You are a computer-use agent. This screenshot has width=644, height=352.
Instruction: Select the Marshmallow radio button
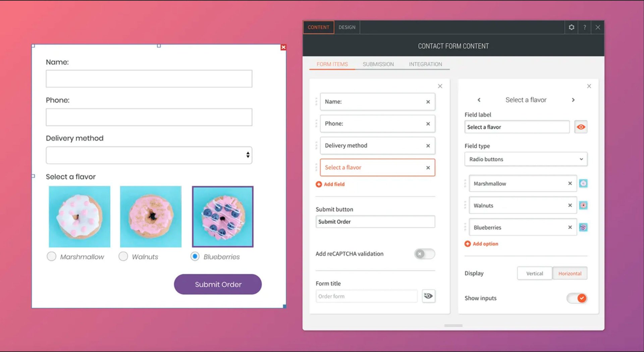coord(51,257)
